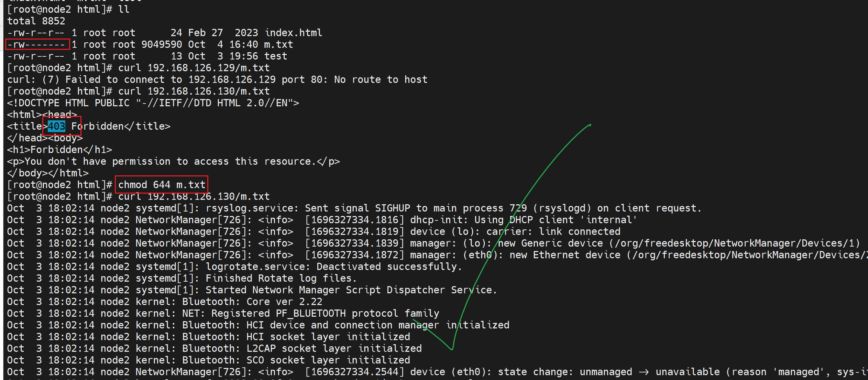The height and width of the screenshot is (380, 868).
Task: Click the test filename in directory listing
Action: [x=276, y=56]
